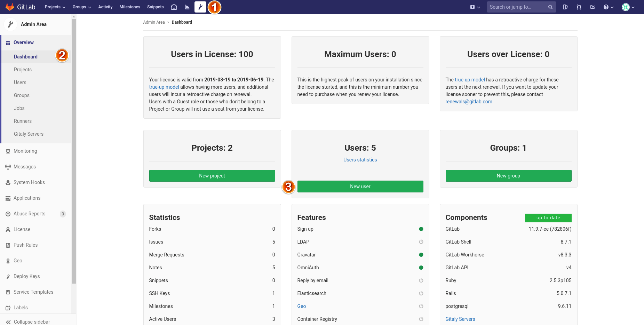Click the Reply by email power icon
This screenshot has height=325, width=644.
coord(421,280)
